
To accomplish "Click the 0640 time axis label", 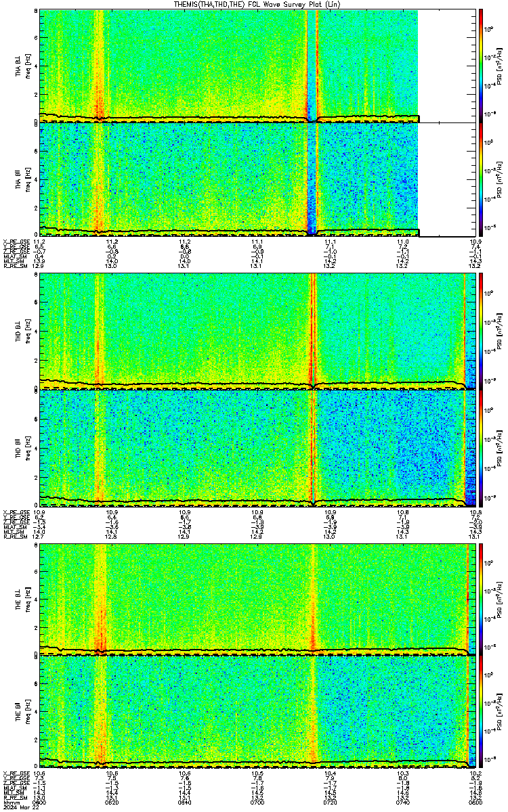I will pos(184,802).
